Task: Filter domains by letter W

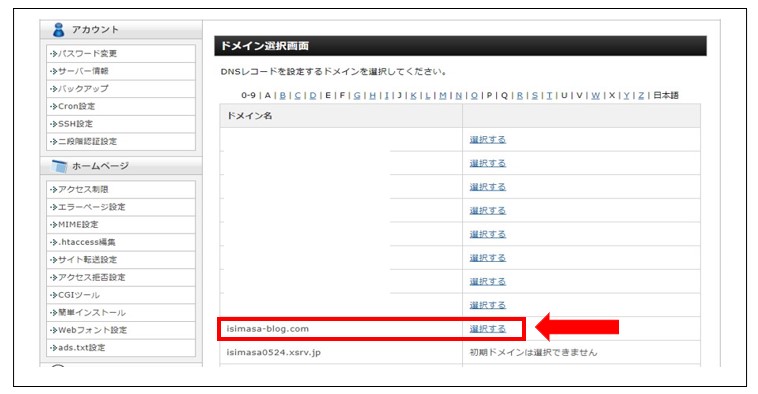Action: [x=596, y=95]
